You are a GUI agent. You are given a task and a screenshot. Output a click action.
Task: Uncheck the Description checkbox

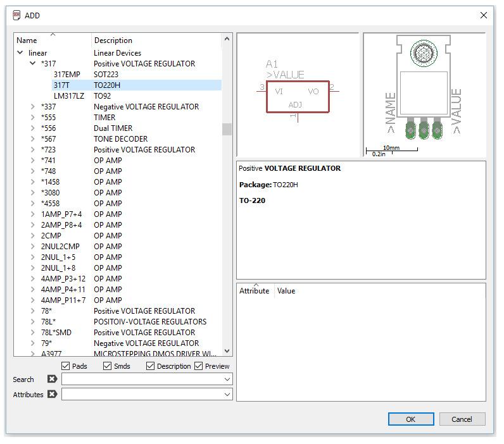[150, 366]
